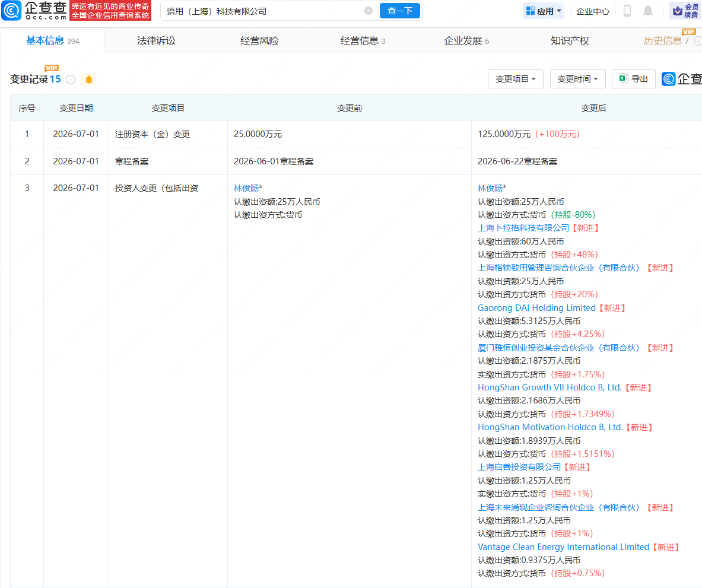Screen dimensions: 702x588
Task: Click the info icon beside 变更记录
Action: (x=71, y=80)
